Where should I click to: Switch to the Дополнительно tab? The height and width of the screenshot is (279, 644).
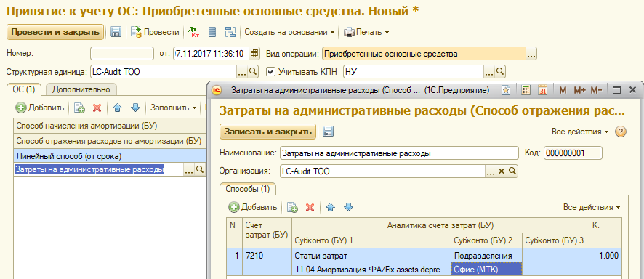(x=81, y=89)
